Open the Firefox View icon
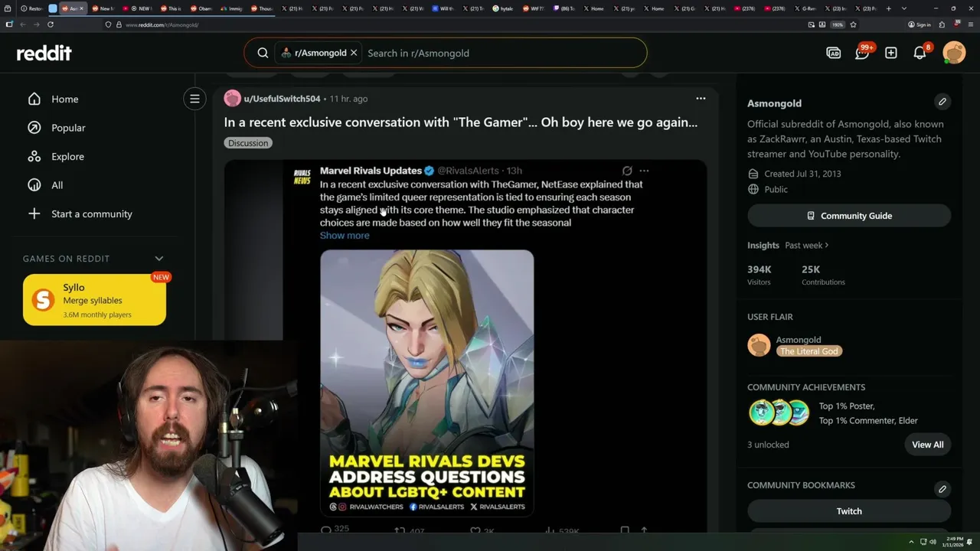The height and width of the screenshot is (551, 980). (x=8, y=8)
